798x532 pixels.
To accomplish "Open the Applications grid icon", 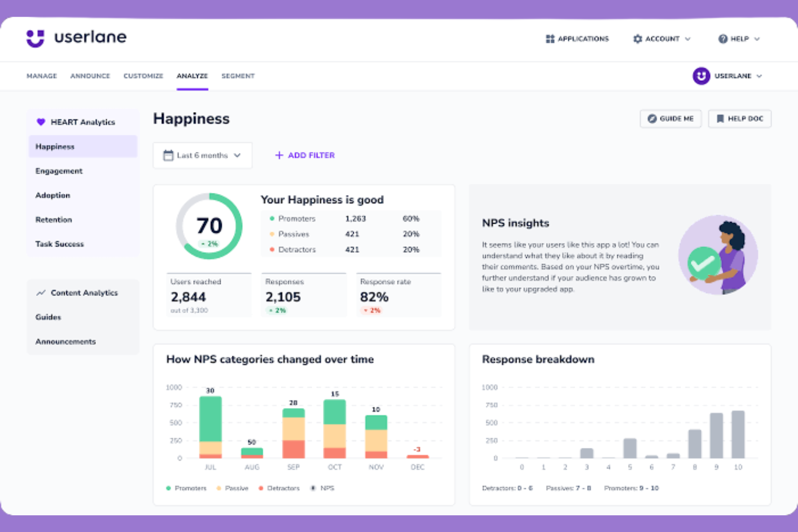I will pyautogui.click(x=550, y=39).
